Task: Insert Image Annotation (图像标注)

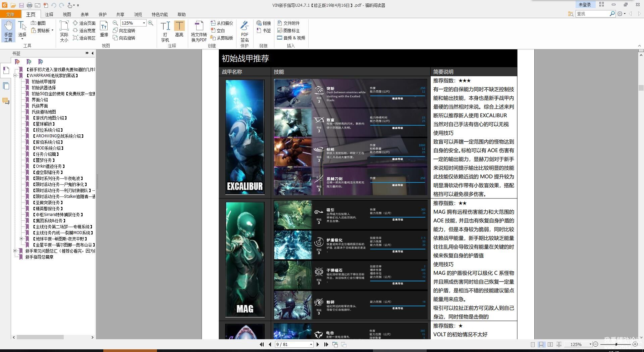Action: (x=288, y=30)
